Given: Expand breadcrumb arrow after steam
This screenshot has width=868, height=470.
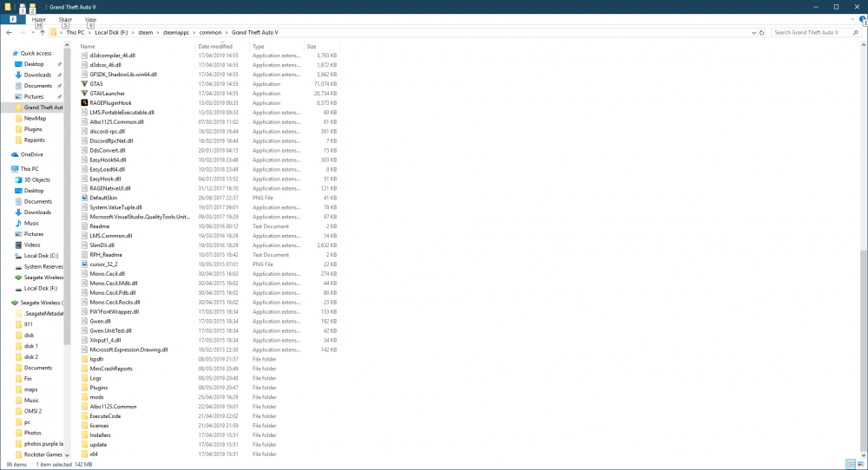Looking at the screenshot, I should pyautogui.click(x=158, y=33).
